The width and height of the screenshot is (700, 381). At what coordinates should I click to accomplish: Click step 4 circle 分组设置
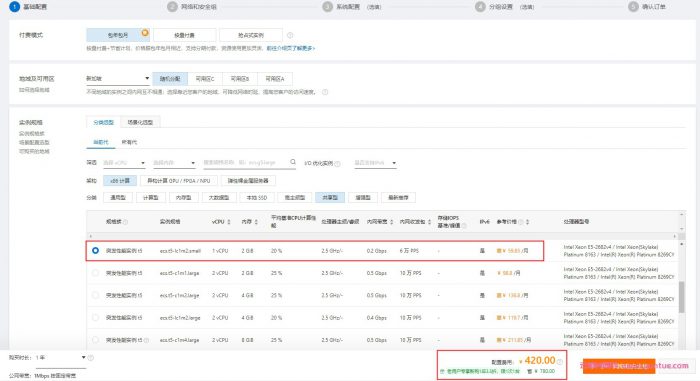480,7
